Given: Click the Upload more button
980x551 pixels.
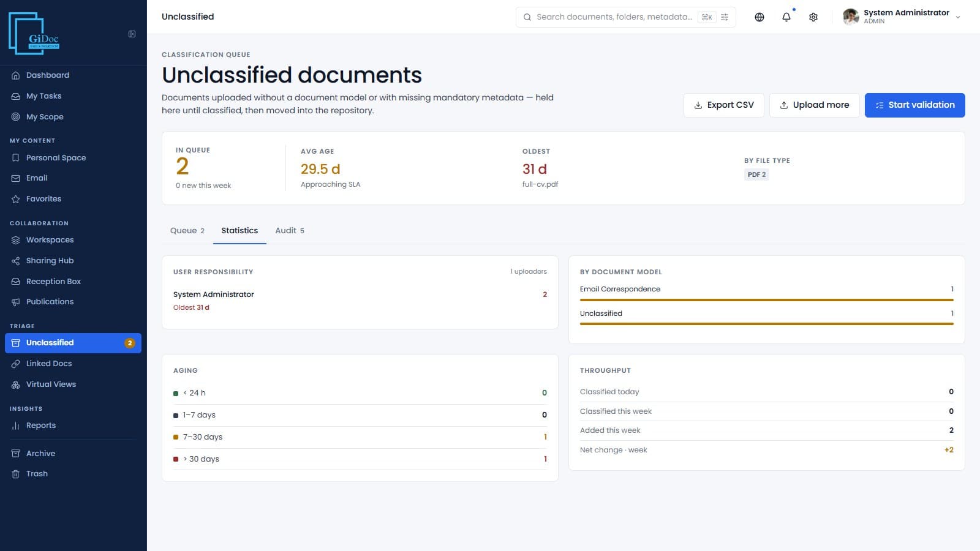Looking at the screenshot, I should pos(814,105).
